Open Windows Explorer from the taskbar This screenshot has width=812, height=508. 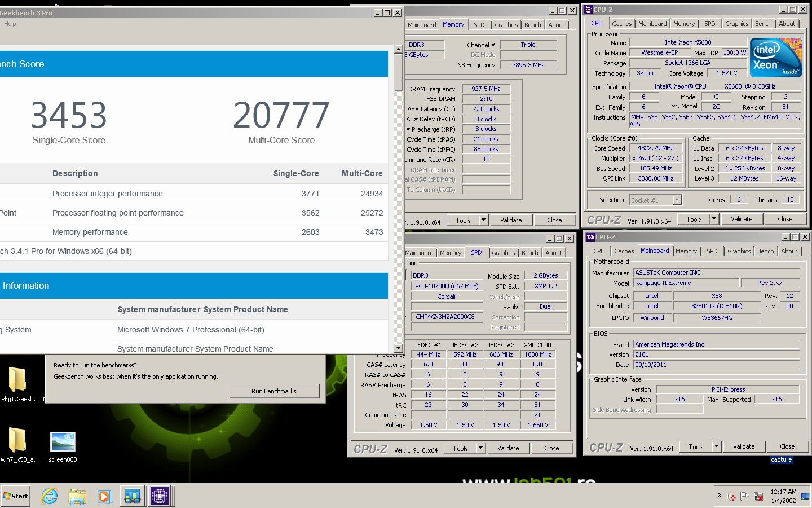pos(77,496)
